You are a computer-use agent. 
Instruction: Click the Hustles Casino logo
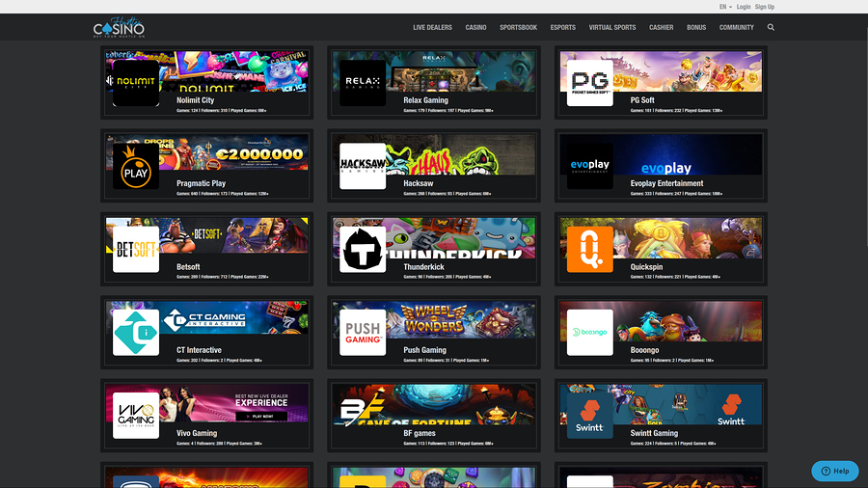click(119, 27)
